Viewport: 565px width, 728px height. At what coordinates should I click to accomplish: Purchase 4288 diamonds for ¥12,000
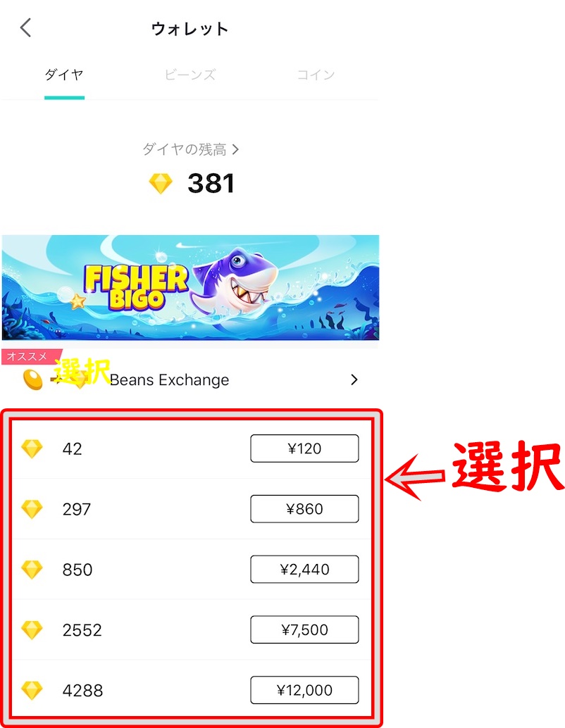pyautogui.click(x=304, y=690)
